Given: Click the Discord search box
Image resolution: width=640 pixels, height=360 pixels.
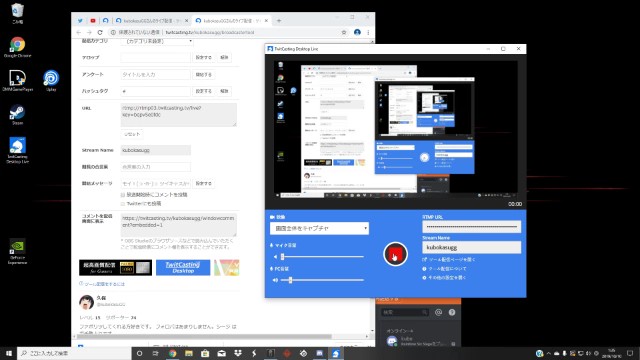Looking at the screenshot, I should [x=405, y=312].
